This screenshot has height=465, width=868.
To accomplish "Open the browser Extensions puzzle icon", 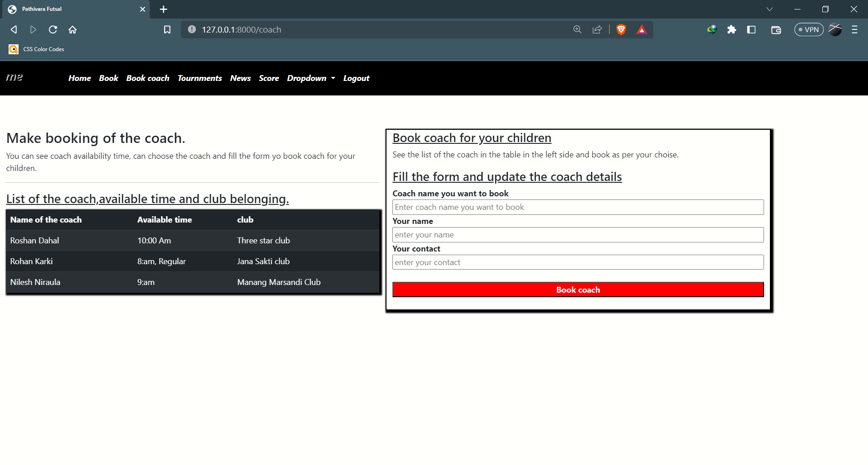I will click(x=732, y=30).
